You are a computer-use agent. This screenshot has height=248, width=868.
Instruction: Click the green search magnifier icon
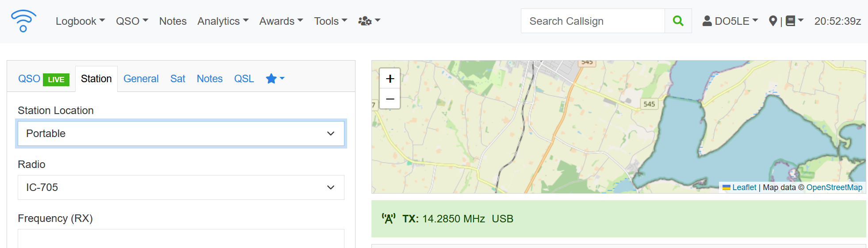pyautogui.click(x=678, y=21)
